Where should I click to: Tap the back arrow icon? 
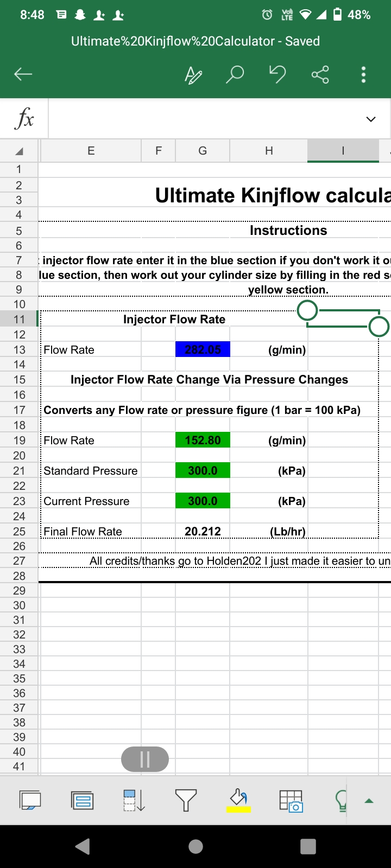click(23, 74)
